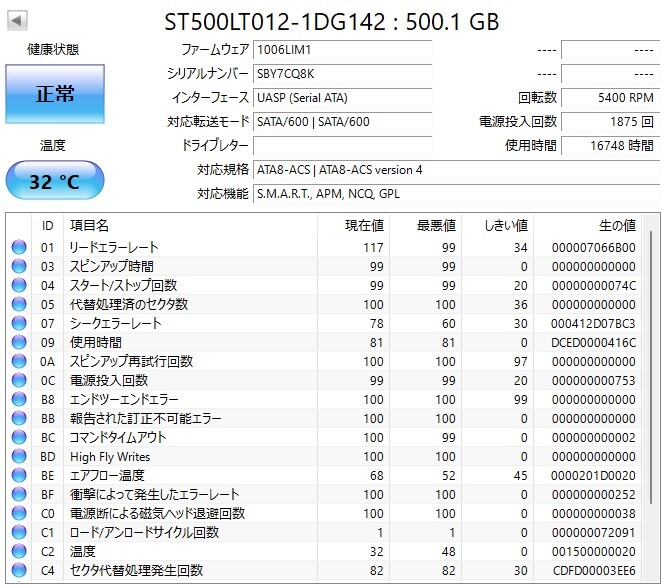The width and height of the screenshot is (664, 586).
Task: Click status circle for ID 09 使用時間 row
Action: [x=19, y=342]
